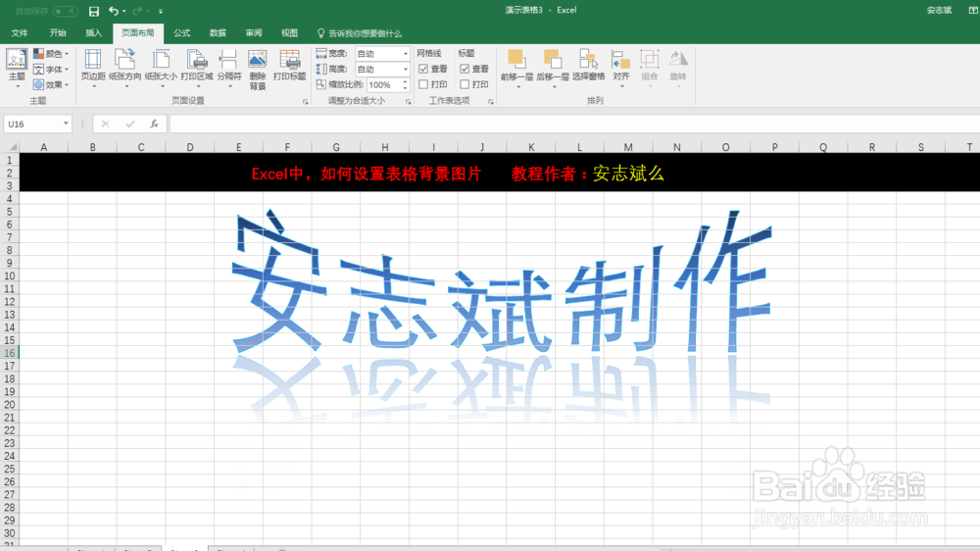
Task: Open the Colors (颜色) theme dropdown
Action: (x=51, y=54)
